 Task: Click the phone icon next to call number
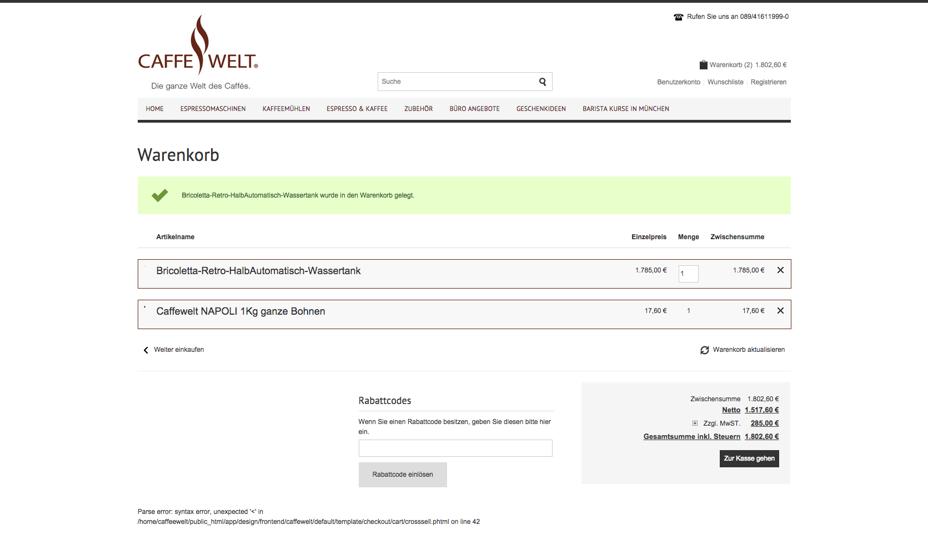coord(679,17)
